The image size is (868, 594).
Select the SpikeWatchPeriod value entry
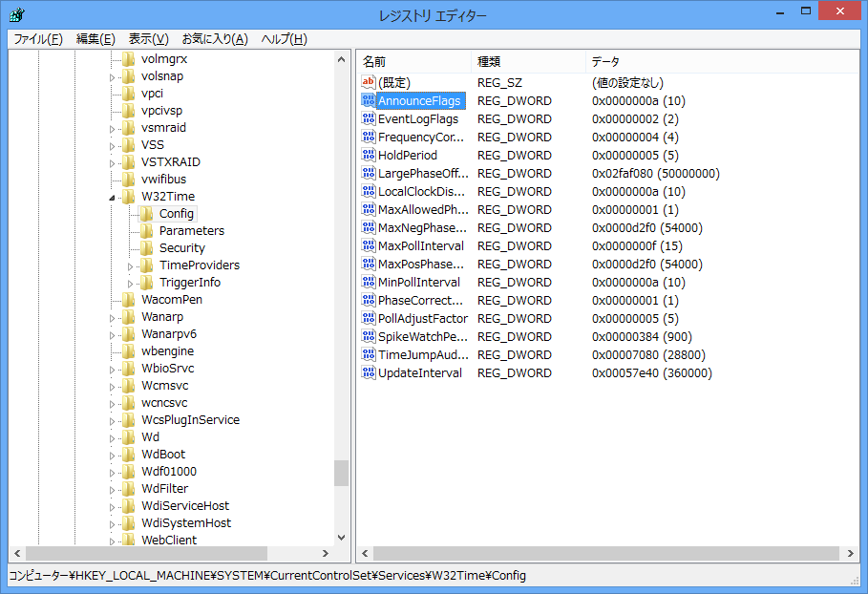422,336
